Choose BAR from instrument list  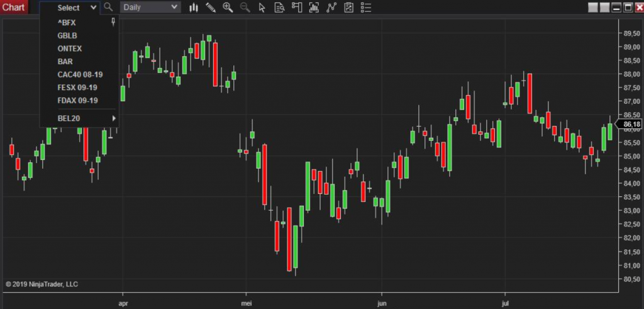point(65,62)
